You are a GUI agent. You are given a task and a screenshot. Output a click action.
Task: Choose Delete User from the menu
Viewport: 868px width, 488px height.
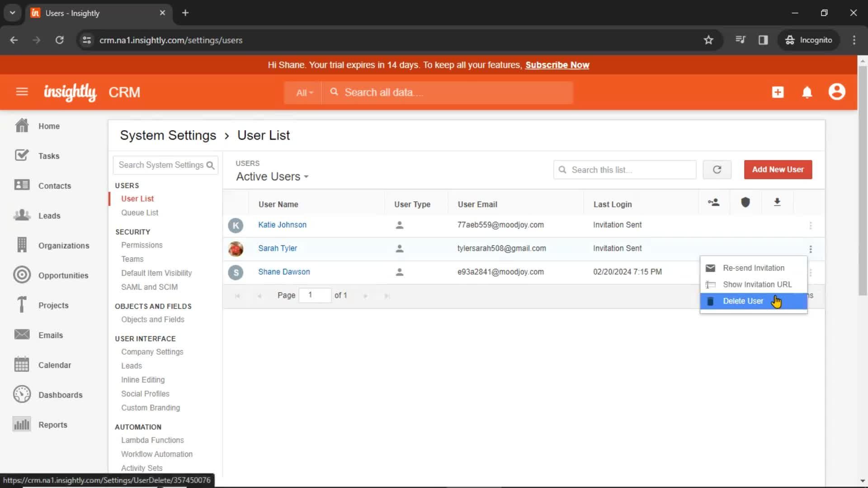pyautogui.click(x=754, y=301)
